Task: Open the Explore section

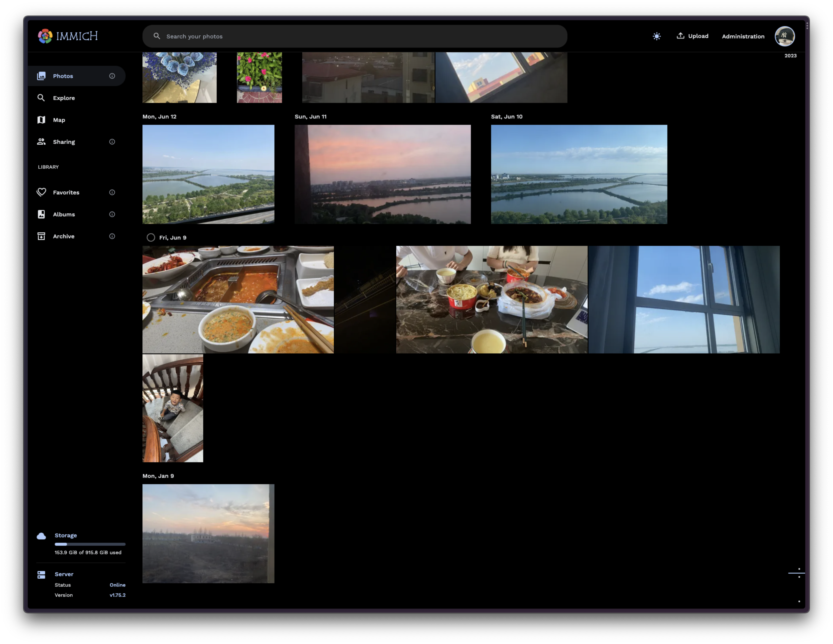Action: click(64, 98)
